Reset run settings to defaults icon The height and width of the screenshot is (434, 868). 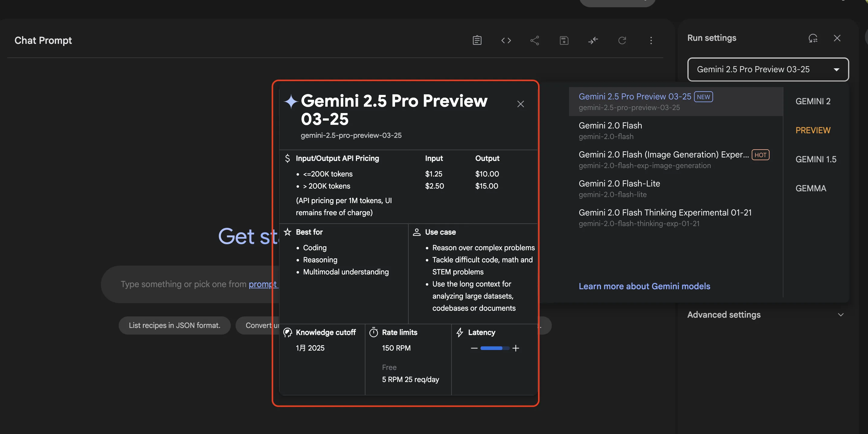click(x=813, y=38)
